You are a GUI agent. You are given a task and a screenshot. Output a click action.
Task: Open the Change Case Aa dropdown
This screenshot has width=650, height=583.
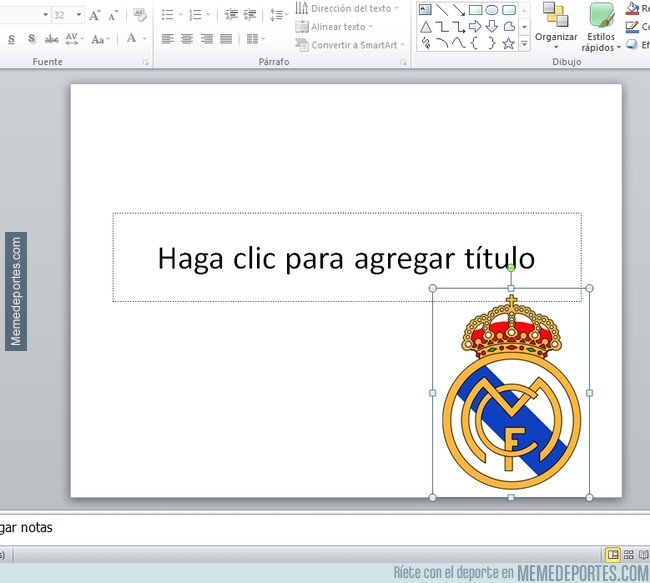100,39
